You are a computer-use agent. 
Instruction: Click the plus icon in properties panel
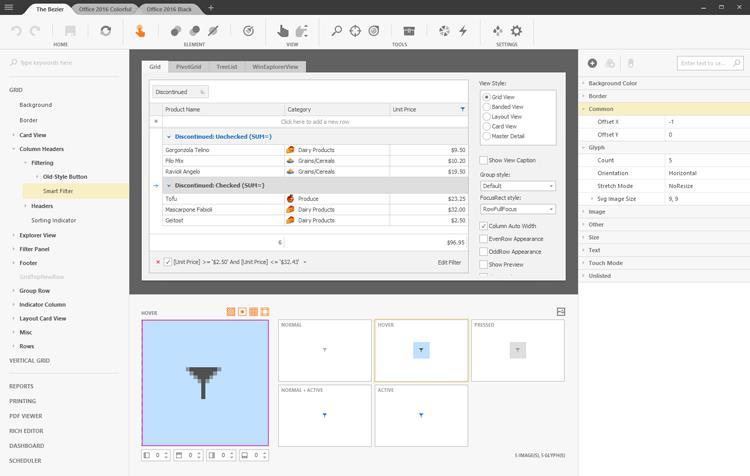point(592,63)
